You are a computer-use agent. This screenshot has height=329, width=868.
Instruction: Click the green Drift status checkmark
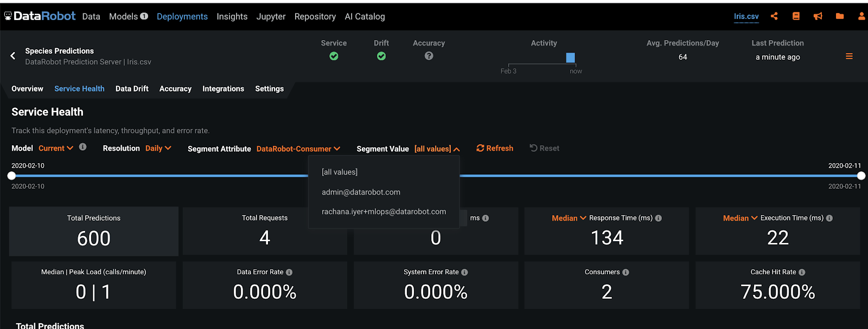(381, 56)
